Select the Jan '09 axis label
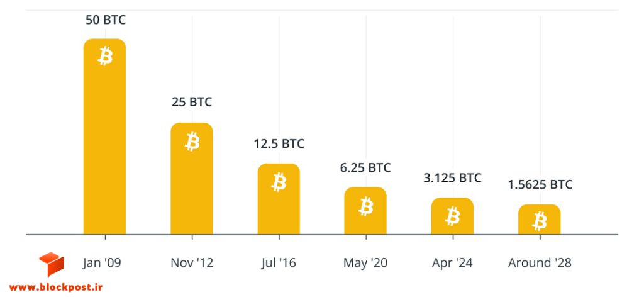The image size is (644, 302). (x=102, y=263)
